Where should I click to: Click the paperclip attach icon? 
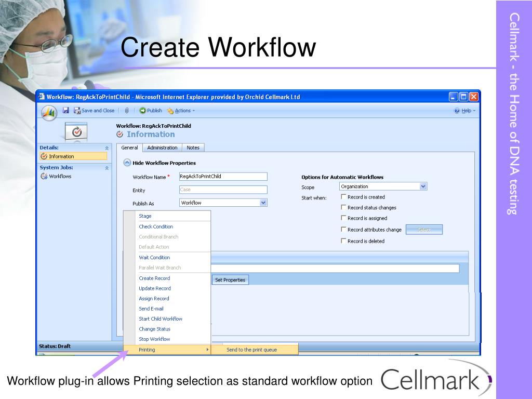click(127, 111)
